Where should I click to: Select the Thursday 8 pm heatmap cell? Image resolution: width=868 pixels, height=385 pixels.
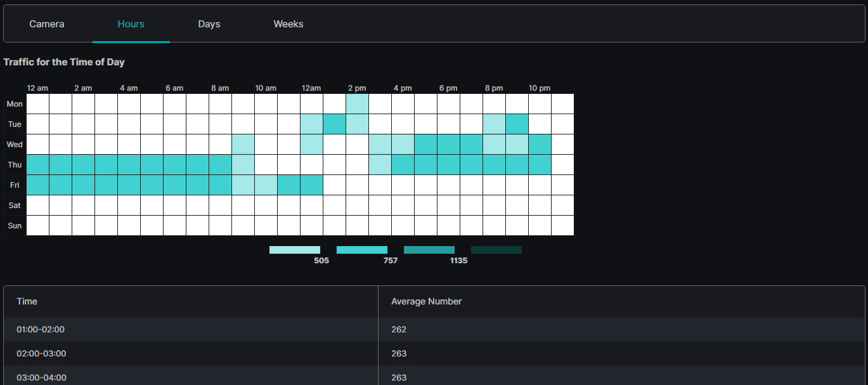coord(495,165)
